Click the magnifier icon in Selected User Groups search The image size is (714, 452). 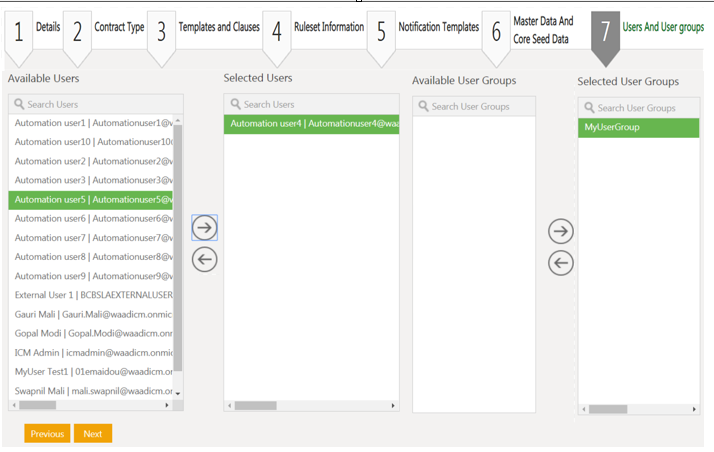click(x=589, y=108)
